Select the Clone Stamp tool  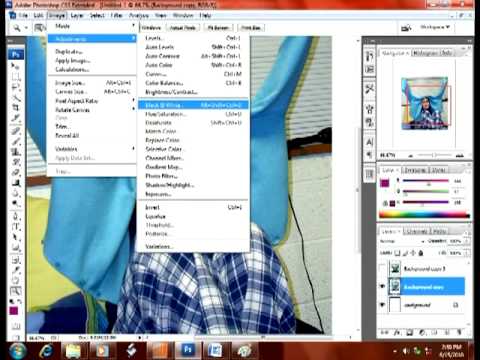pos(15,152)
